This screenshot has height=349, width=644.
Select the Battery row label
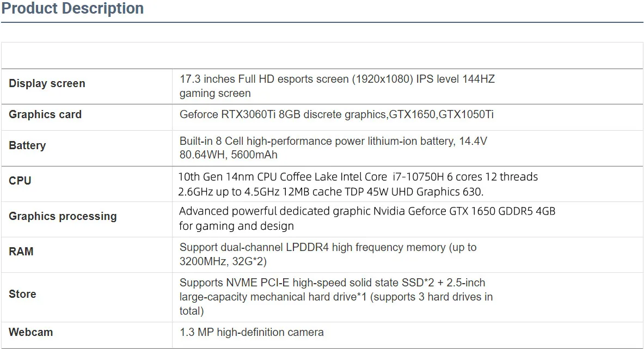(27, 145)
